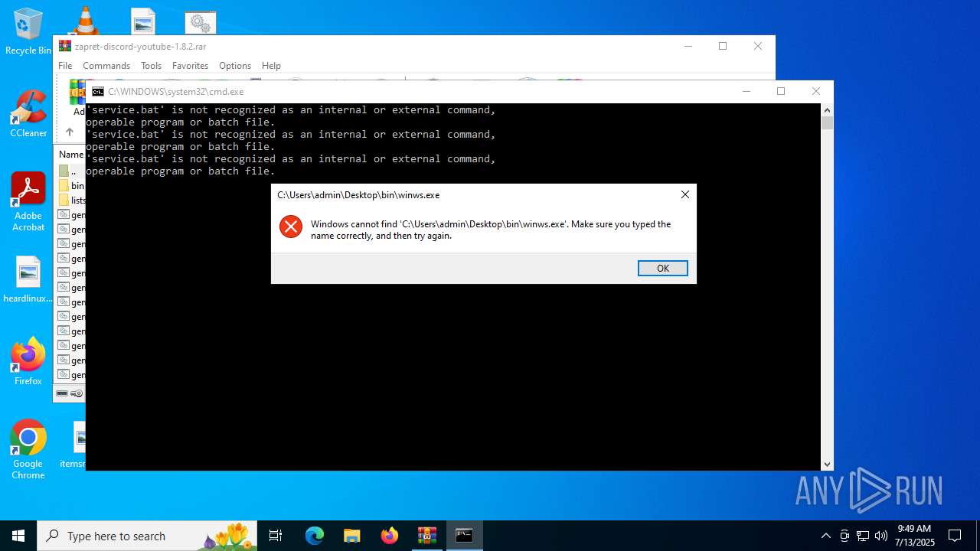Open File Explorer from the taskbar
Screen dimensions: 980x551
(x=352, y=536)
